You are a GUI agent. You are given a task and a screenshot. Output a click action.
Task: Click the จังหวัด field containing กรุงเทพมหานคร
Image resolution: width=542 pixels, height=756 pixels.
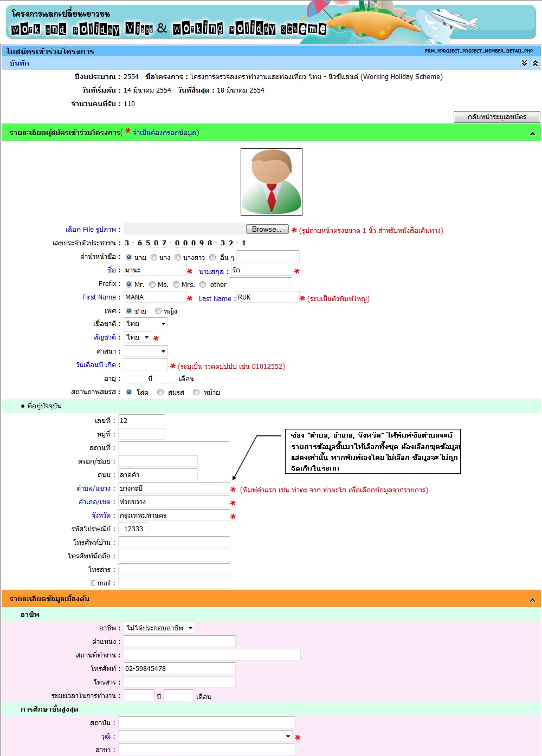[x=174, y=515]
